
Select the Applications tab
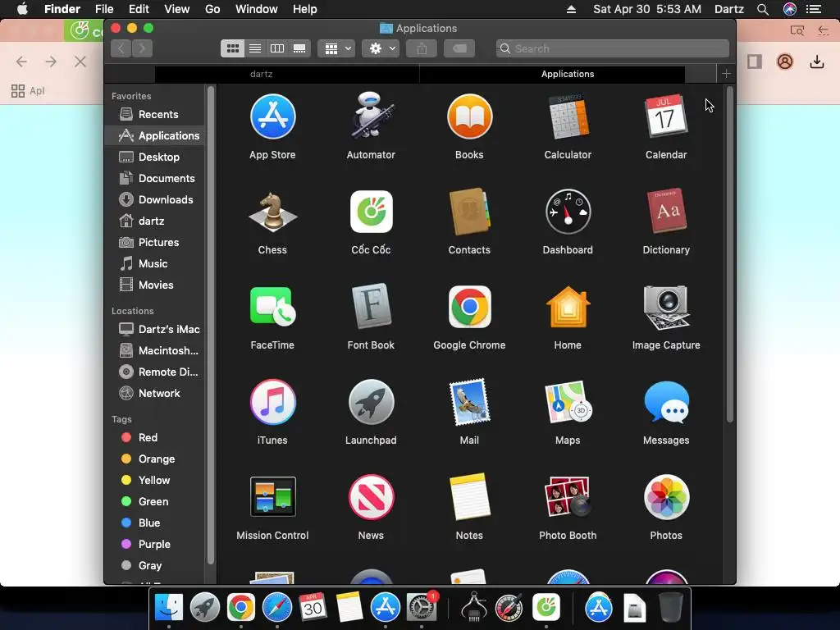pos(568,74)
